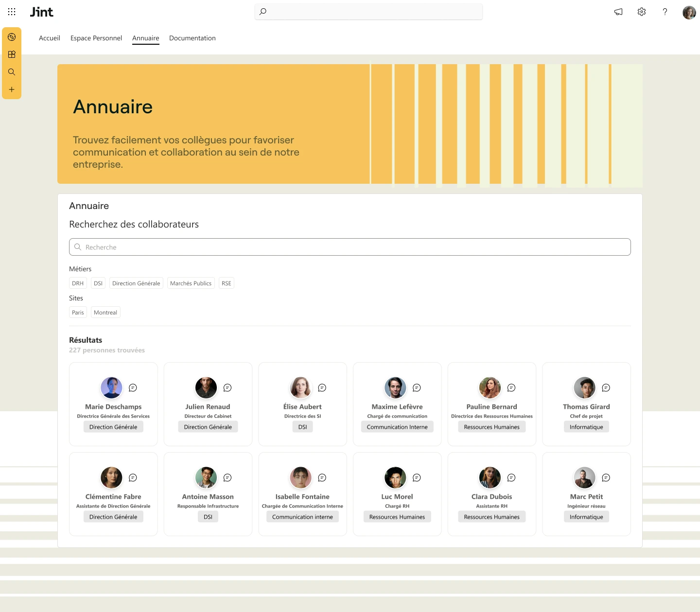This screenshot has width=700, height=612.
Task: Open your profile picture menu
Action: click(x=689, y=13)
